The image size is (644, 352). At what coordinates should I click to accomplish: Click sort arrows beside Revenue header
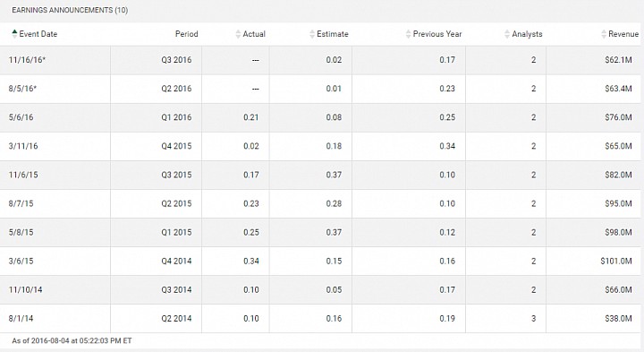pos(604,34)
